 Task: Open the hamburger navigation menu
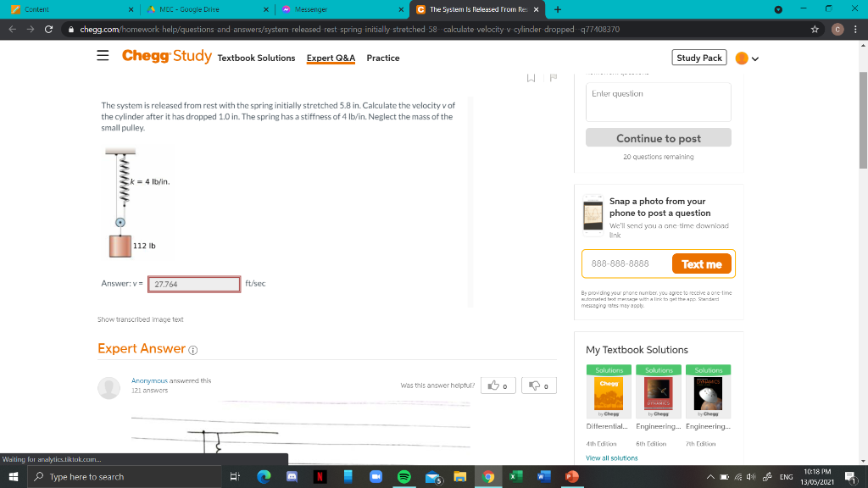pyautogui.click(x=103, y=55)
